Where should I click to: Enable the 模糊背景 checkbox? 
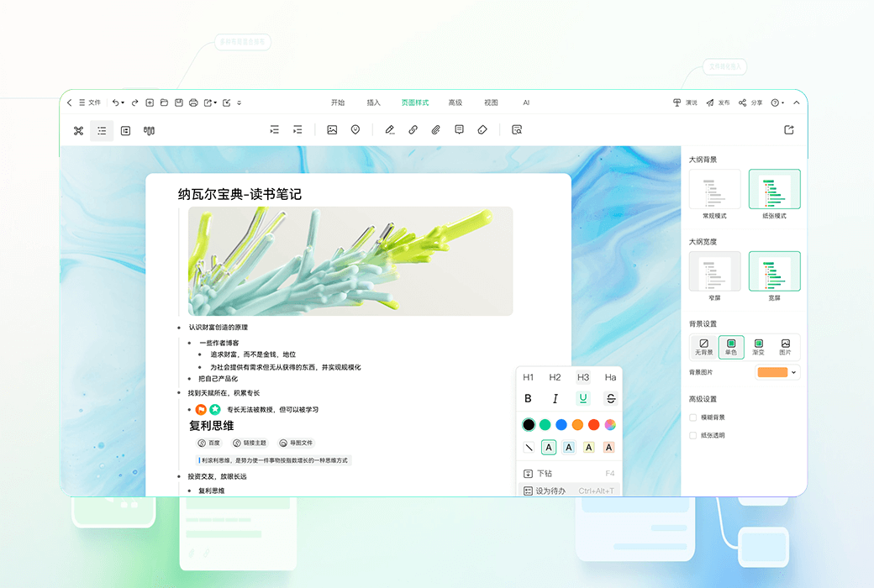pos(692,417)
